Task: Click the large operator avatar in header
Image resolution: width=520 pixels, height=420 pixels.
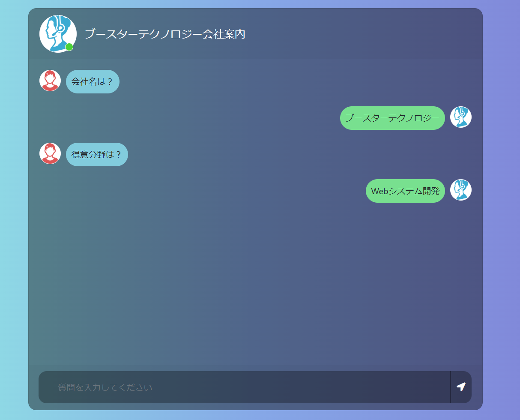Action: pyautogui.click(x=58, y=34)
